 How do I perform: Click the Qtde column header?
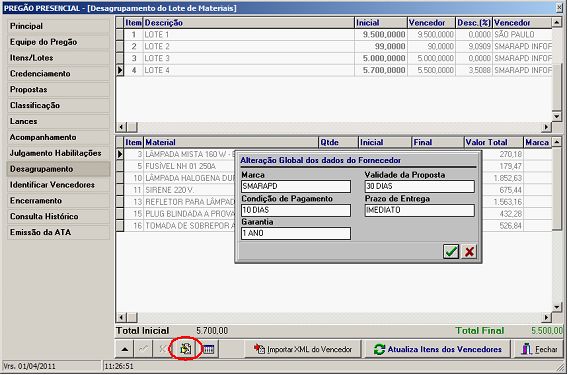(x=338, y=142)
